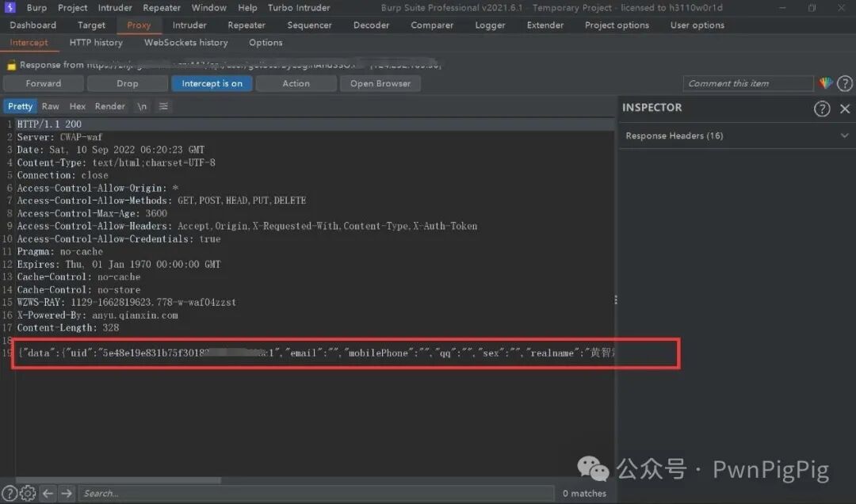Open the Intruder menu in menu bar

(115, 8)
